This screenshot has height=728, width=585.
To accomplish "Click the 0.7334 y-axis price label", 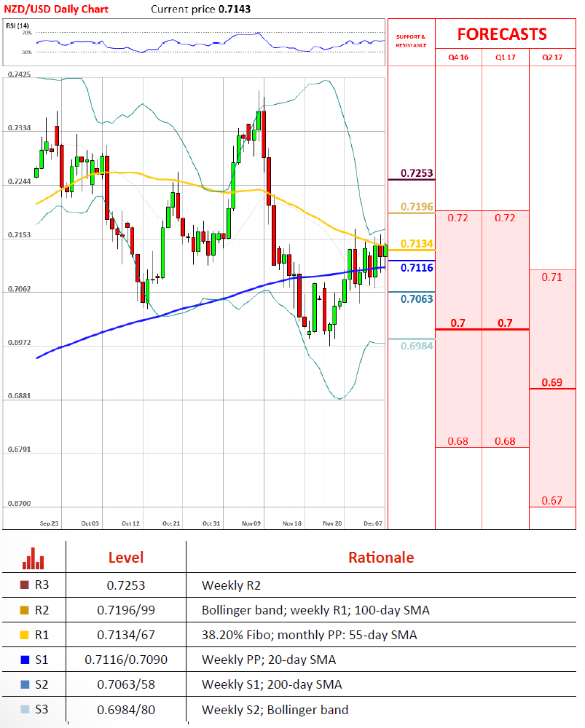I will pyautogui.click(x=19, y=128).
